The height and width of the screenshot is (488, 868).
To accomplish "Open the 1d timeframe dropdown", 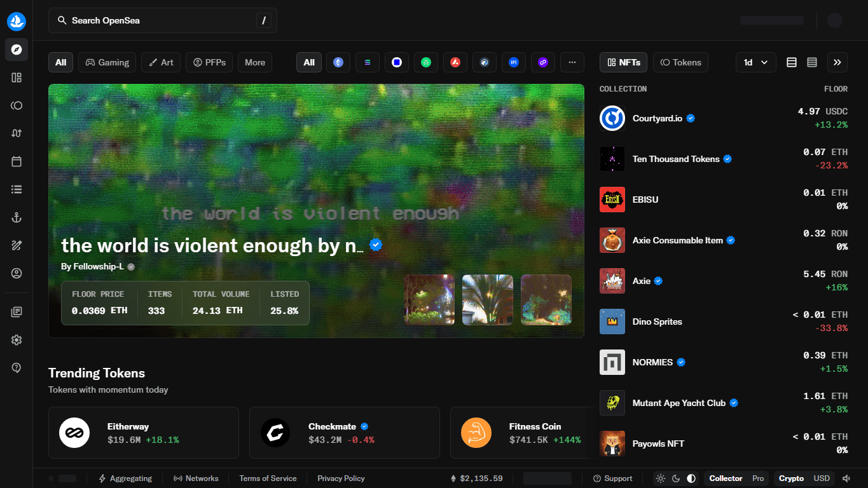I will pos(756,62).
